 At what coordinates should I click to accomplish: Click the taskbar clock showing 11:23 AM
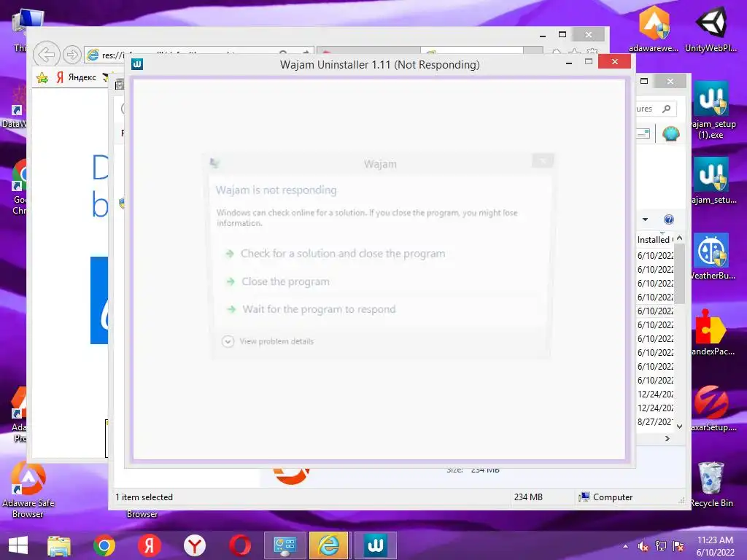pyautogui.click(x=715, y=546)
